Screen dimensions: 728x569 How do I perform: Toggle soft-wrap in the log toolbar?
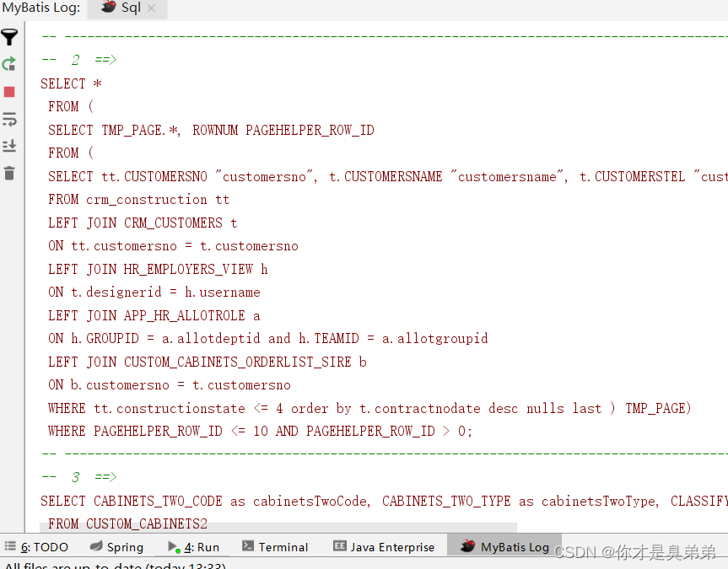pyautogui.click(x=10, y=119)
